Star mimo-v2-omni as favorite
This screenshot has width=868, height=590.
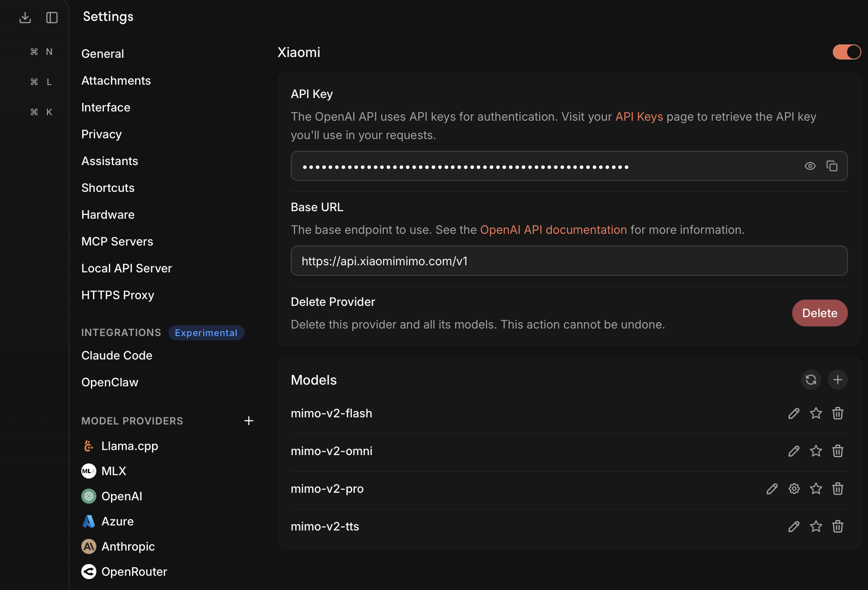point(816,451)
